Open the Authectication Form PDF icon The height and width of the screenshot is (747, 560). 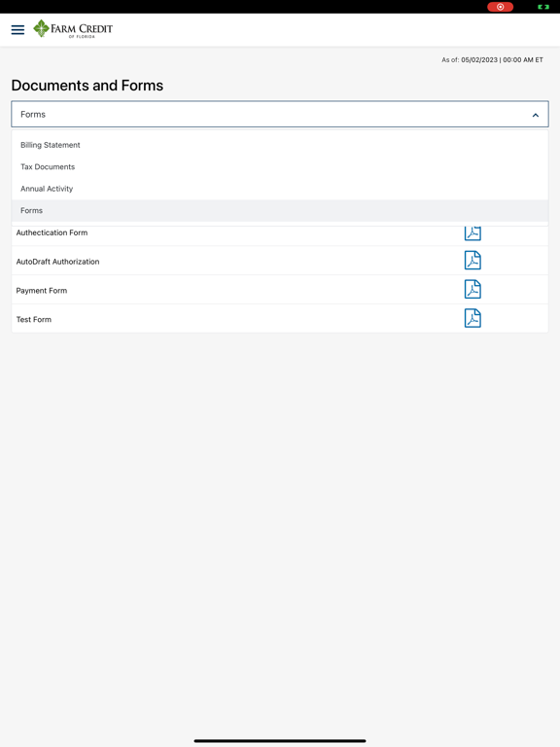tap(472, 233)
